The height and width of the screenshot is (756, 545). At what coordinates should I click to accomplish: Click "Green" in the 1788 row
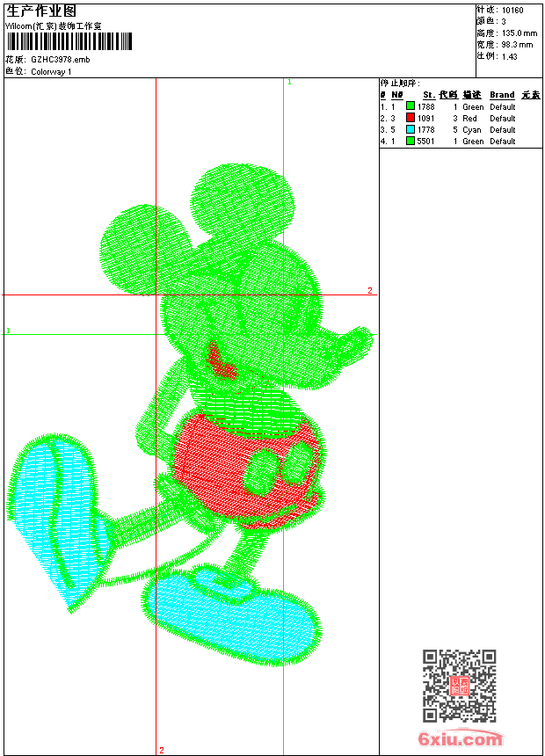pyautogui.click(x=473, y=106)
